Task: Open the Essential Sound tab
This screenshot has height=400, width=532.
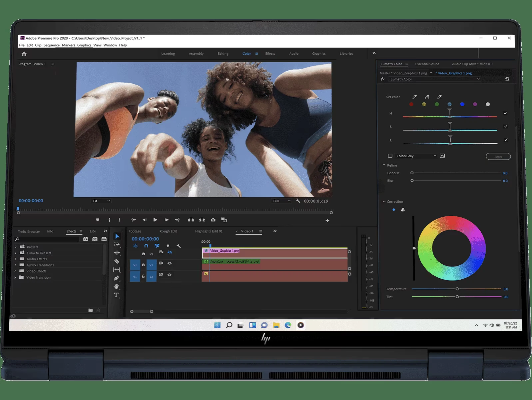Action: click(x=427, y=64)
